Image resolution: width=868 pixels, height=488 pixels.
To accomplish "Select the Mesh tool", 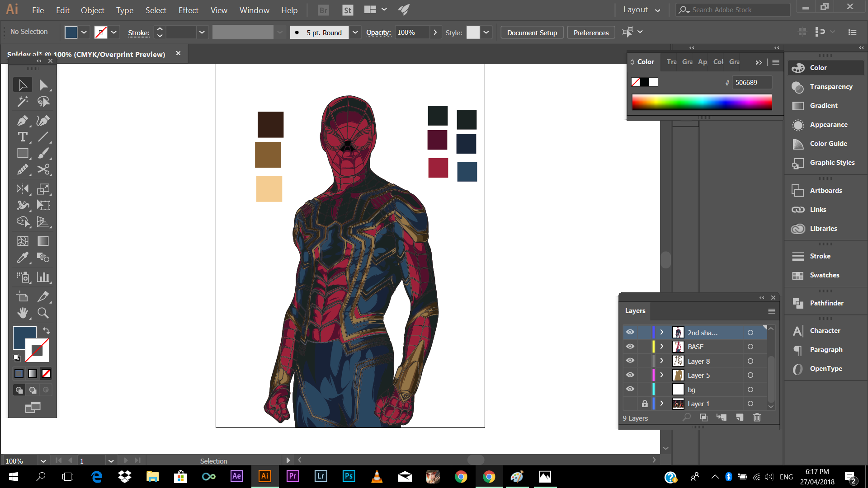I will tap(22, 241).
